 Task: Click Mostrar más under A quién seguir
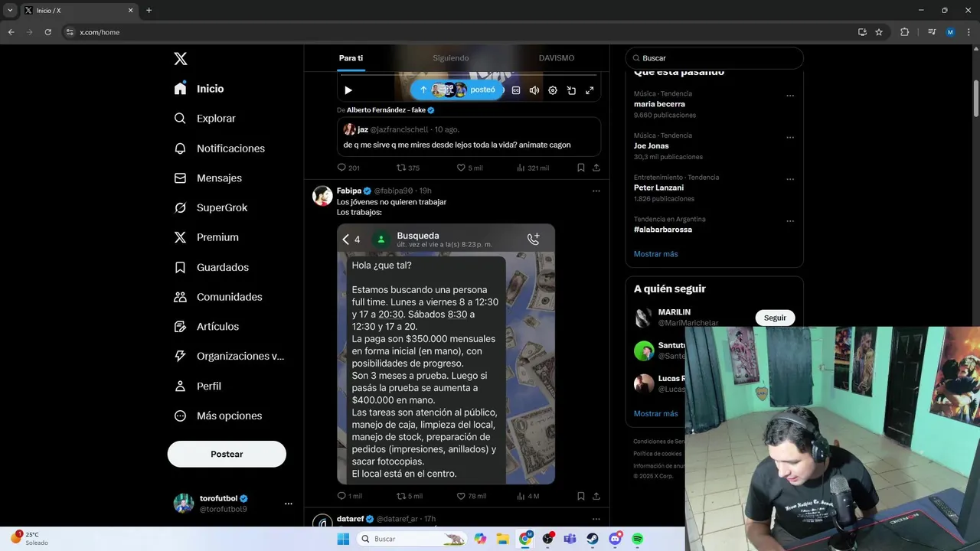[x=655, y=413]
